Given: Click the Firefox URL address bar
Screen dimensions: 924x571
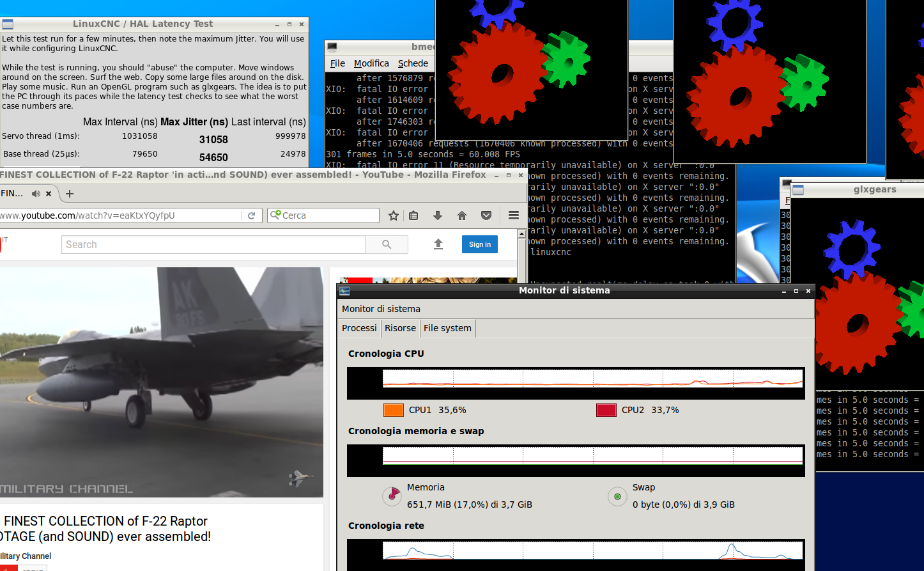Looking at the screenshot, I should click(121, 215).
